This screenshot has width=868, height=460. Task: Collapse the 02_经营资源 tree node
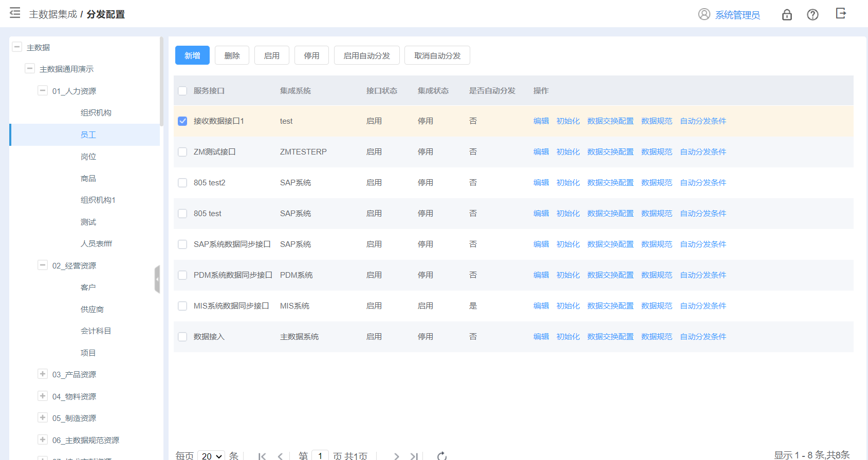coord(43,265)
